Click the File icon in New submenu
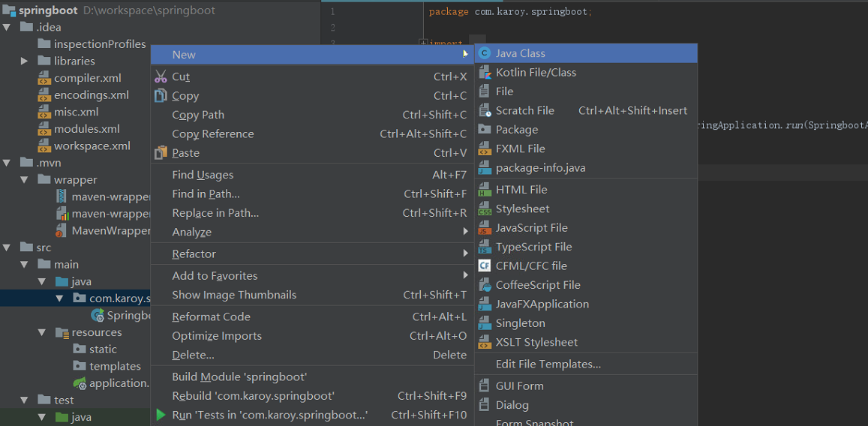Viewport: 868px width, 426px height. pyautogui.click(x=485, y=91)
